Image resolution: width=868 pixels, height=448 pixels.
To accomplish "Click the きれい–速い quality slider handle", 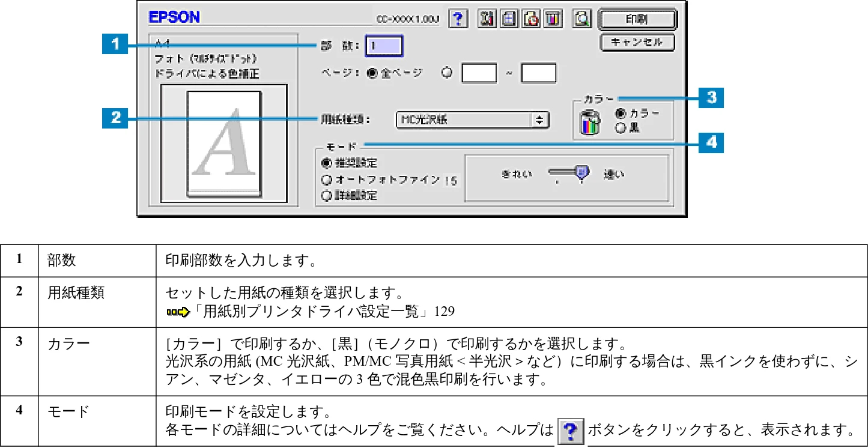I will click(x=581, y=174).
